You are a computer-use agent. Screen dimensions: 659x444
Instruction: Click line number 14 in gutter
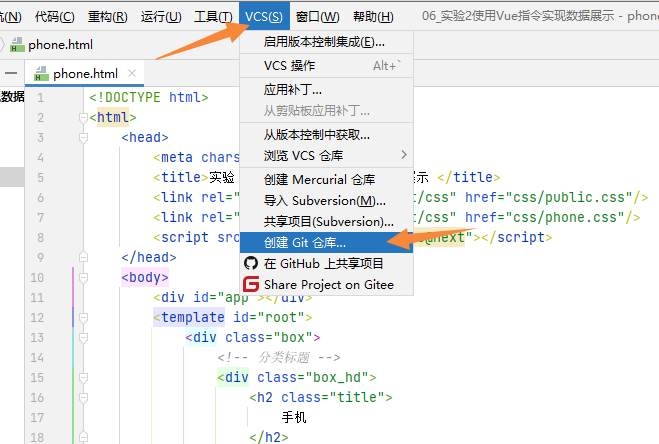[37, 357]
